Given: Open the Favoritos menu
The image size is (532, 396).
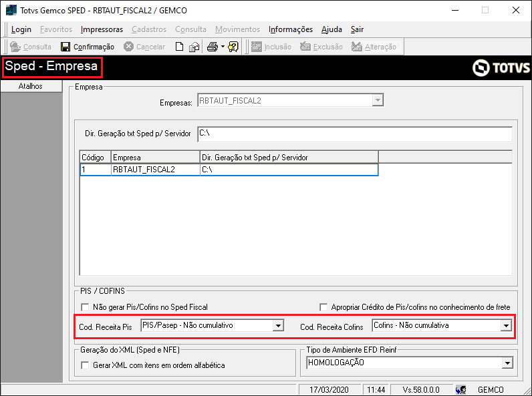Looking at the screenshot, I should click(x=56, y=29).
